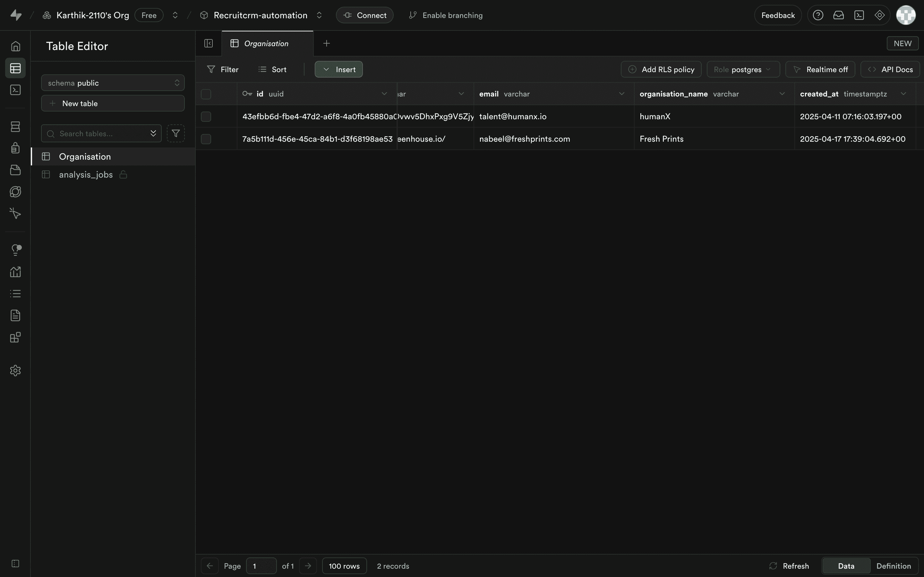The height and width of the screenshot is (577, 924).
Task: Open the Home icon in the sidebar
Action: 15,46
